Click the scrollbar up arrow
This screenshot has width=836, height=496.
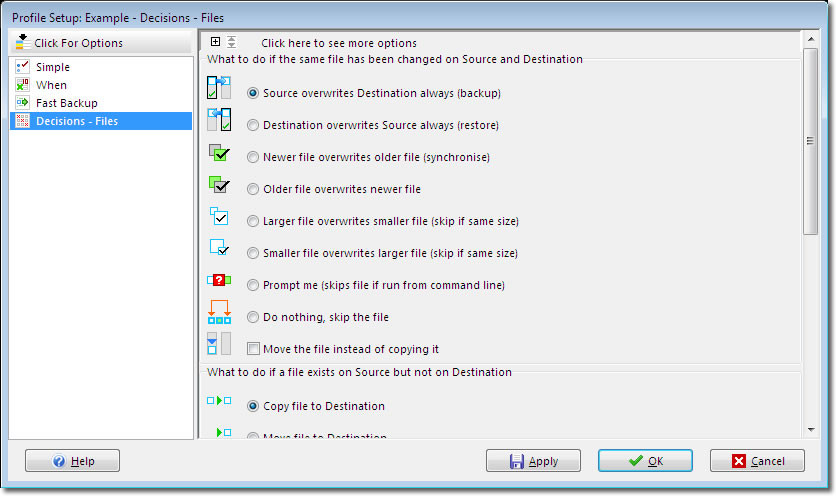[x=810, y=39]
